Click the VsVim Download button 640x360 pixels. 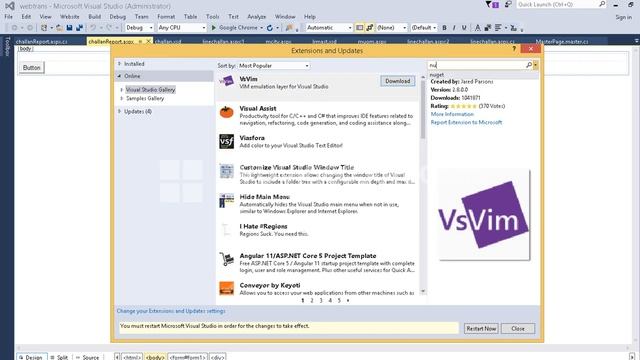click(398, 81)
